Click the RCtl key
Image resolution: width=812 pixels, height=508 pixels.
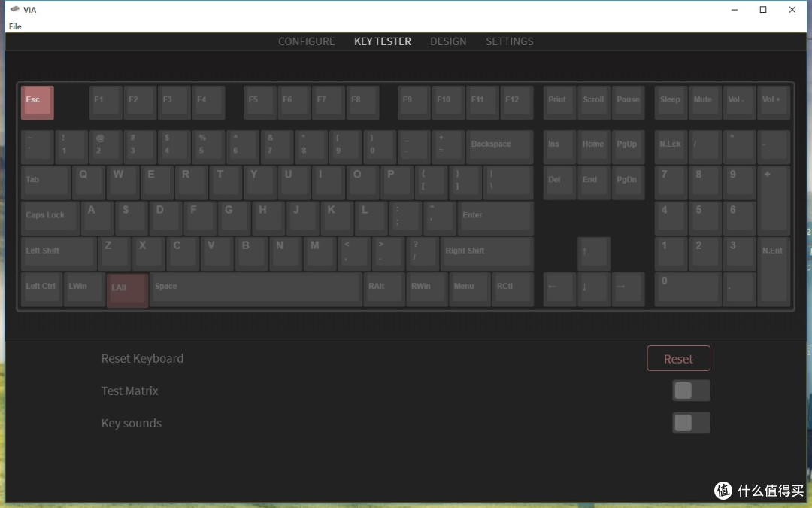(512, 290)
